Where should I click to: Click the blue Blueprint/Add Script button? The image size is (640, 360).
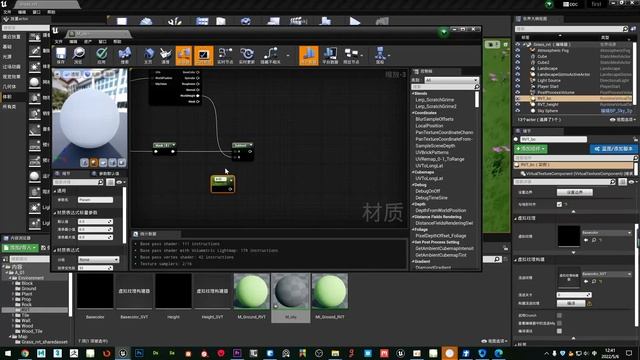pos(614,149)
